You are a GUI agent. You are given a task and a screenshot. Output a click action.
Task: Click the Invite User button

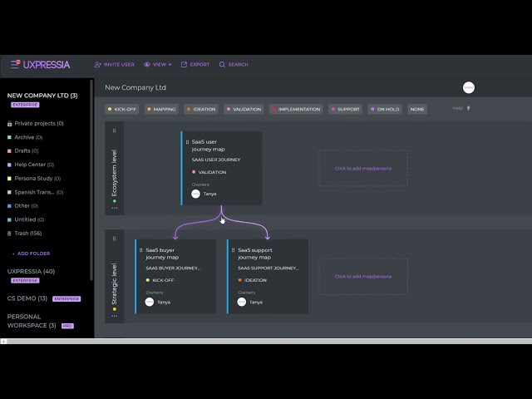tap(115, 65)
